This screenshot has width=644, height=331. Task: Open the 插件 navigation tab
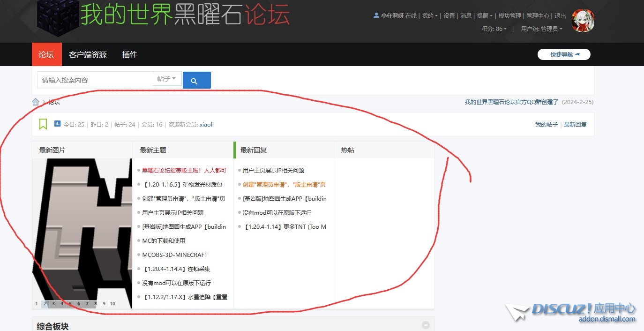tap(129, 55)
